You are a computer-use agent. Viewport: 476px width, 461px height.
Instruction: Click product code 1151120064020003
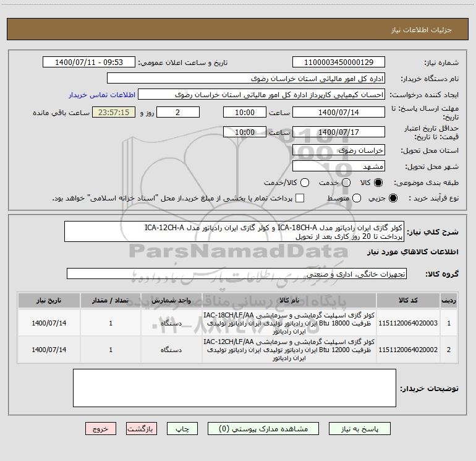click(408, 323)
